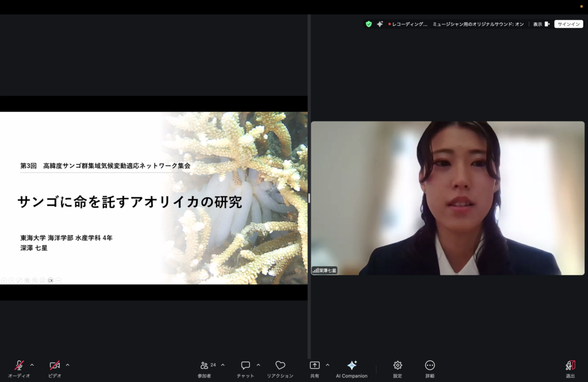Click the divider between slide and video

tap(309, 198)
